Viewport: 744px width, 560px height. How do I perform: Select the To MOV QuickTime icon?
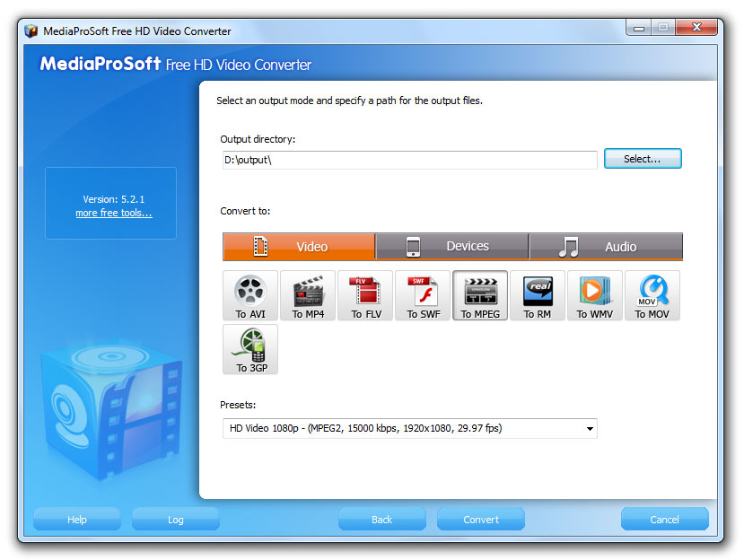pos(652,295)
